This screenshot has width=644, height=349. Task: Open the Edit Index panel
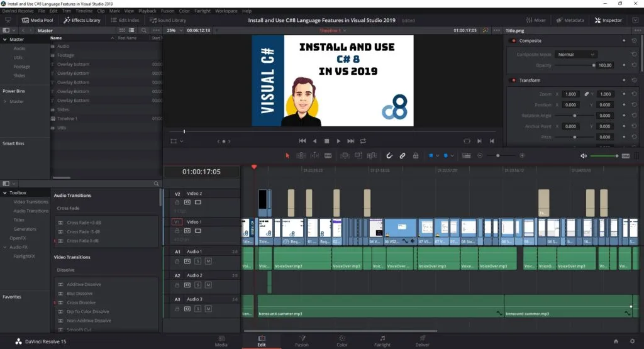[x=125, y=20]
